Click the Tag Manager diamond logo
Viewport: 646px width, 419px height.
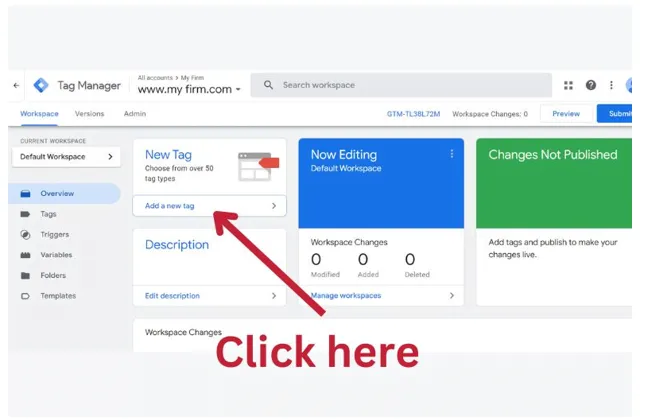[x=41, y=85]
